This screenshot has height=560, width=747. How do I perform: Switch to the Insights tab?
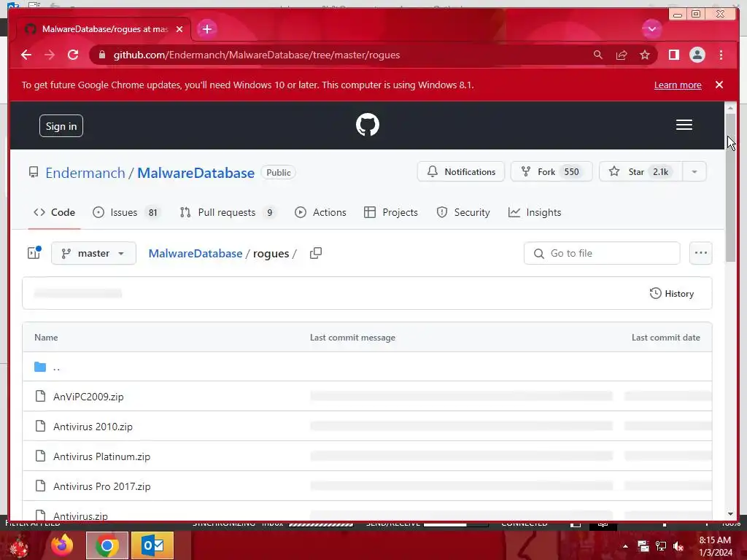pos(535,212)
